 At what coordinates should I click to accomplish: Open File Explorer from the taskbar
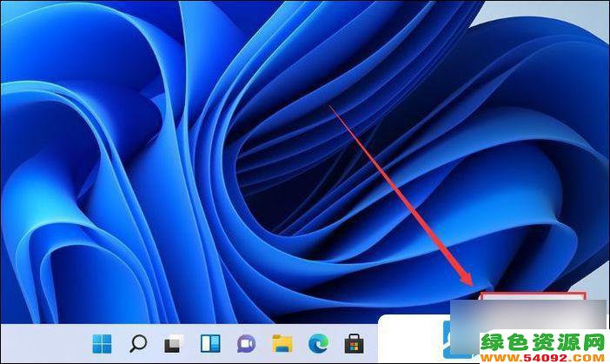pos(282,344)
